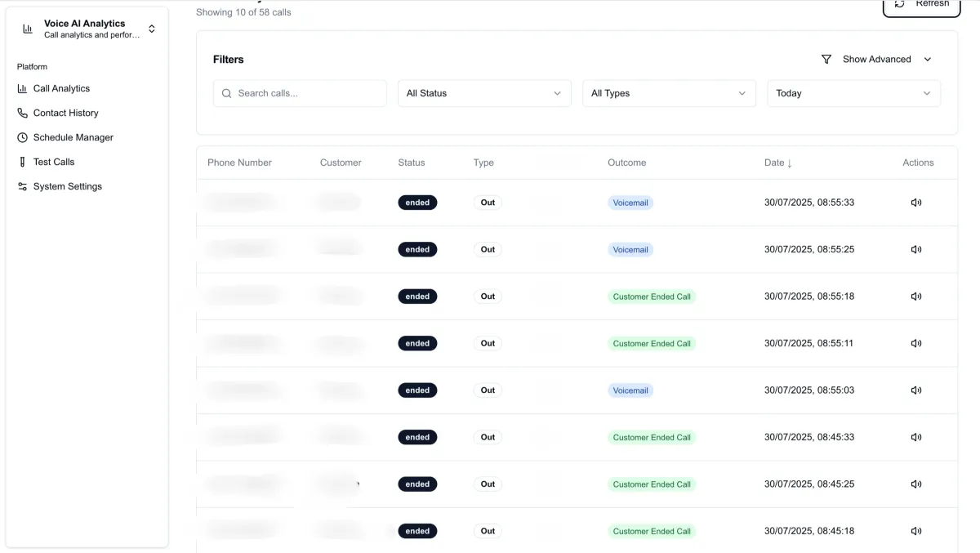
Task: Play audio for the 08:55:33 call
Action: pos(915,203)
